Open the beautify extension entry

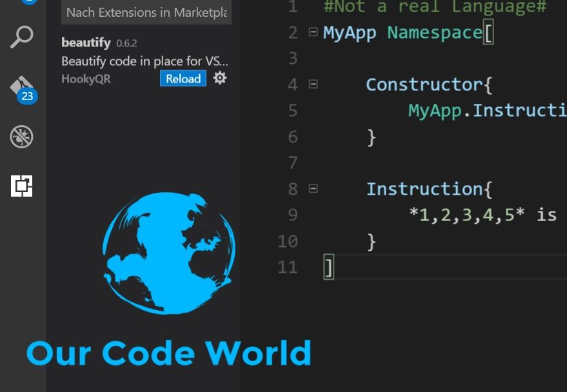pos(144,61)
